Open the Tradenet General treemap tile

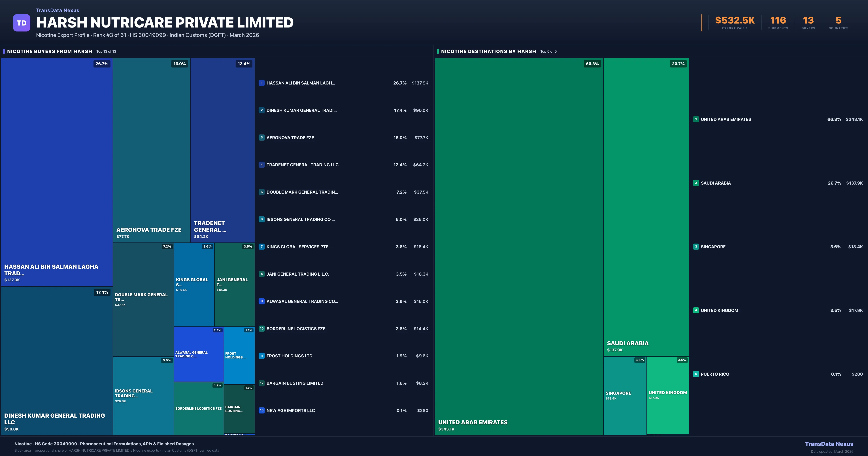(x=222, y=150)
